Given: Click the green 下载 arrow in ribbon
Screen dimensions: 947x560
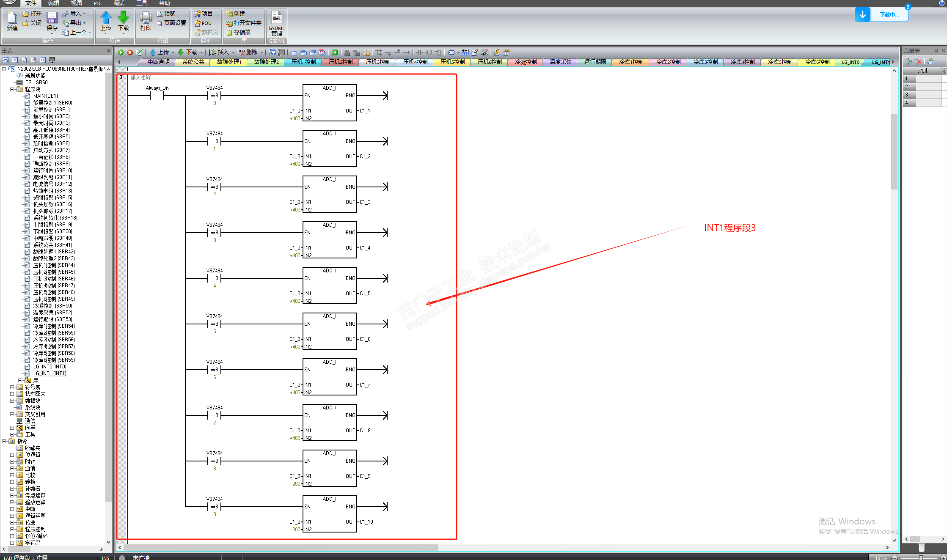Looking at the screenshot, I should (123, 18).
